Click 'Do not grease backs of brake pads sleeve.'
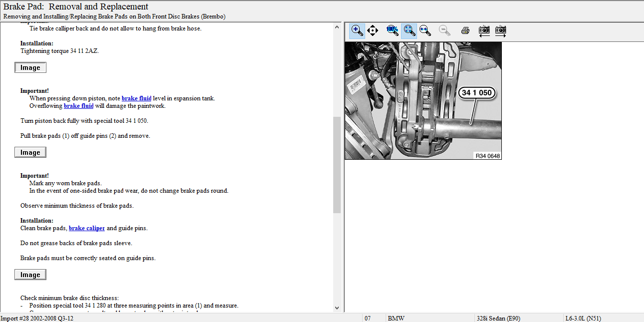The height and width of the screenshot is (322, 644). click(x=76, y=243)
